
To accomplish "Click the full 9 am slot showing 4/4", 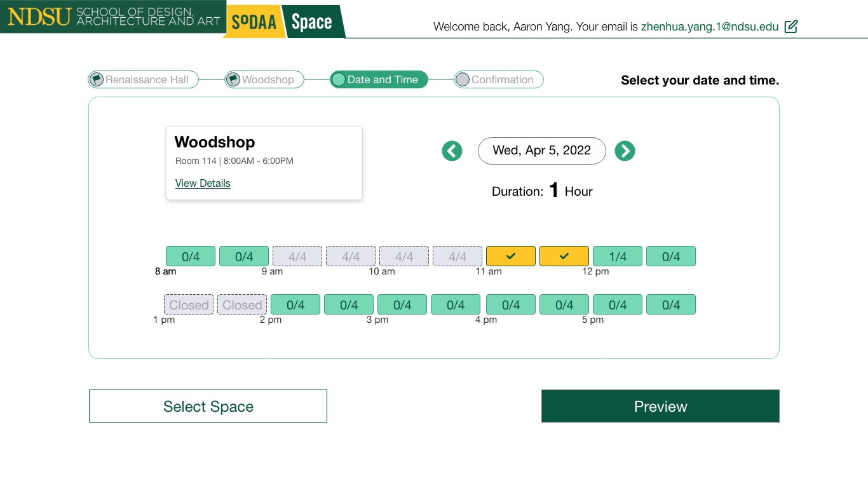I will [297, 256].
